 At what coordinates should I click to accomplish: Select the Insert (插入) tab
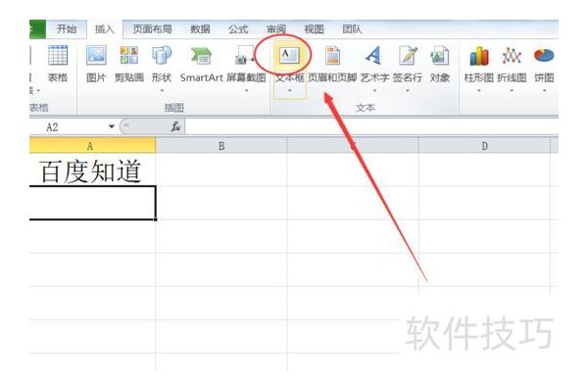[105, 28]
